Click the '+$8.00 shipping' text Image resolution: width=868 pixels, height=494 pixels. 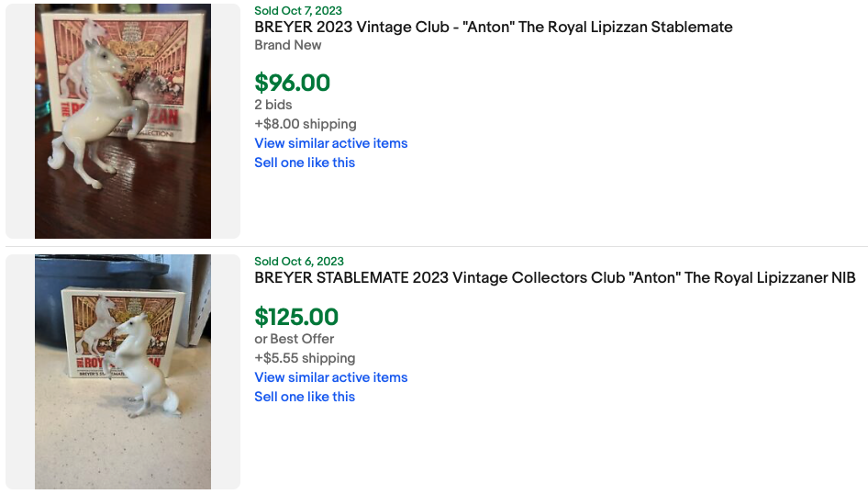pos(305,124)
